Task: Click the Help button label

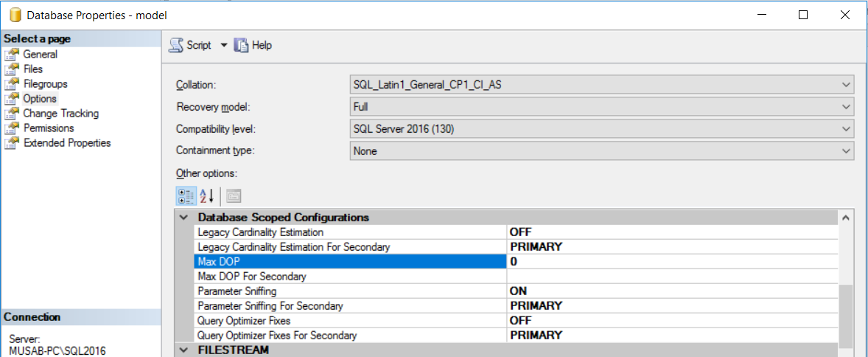Action: pyautogui.click(x=262, y=46)
